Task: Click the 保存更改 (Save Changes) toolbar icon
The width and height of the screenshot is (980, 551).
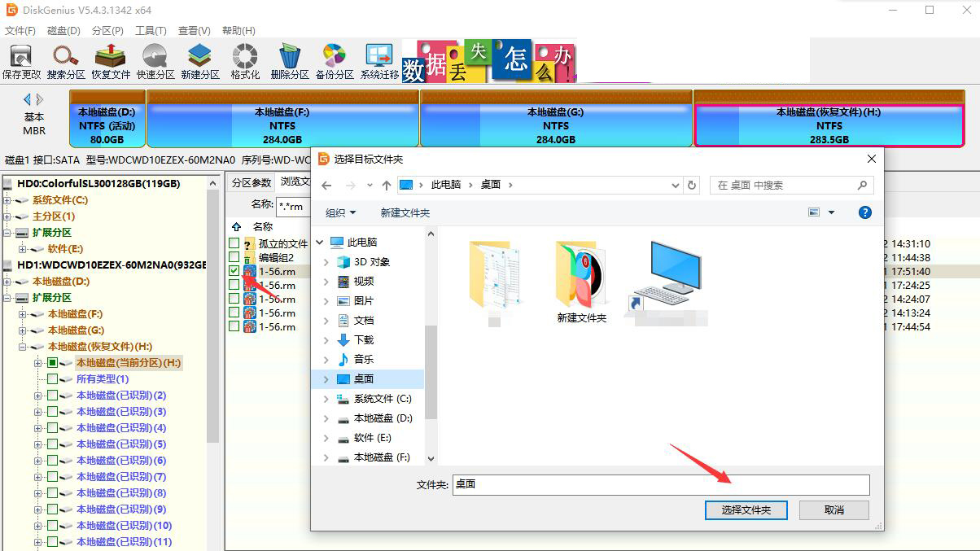Action: (21, 61)
